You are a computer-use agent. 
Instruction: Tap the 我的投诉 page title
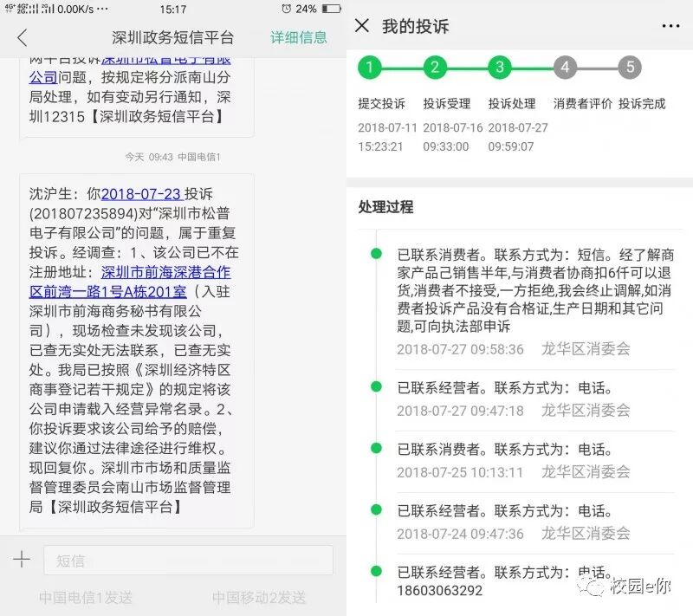pyautogui.click(x=416, y=26)
